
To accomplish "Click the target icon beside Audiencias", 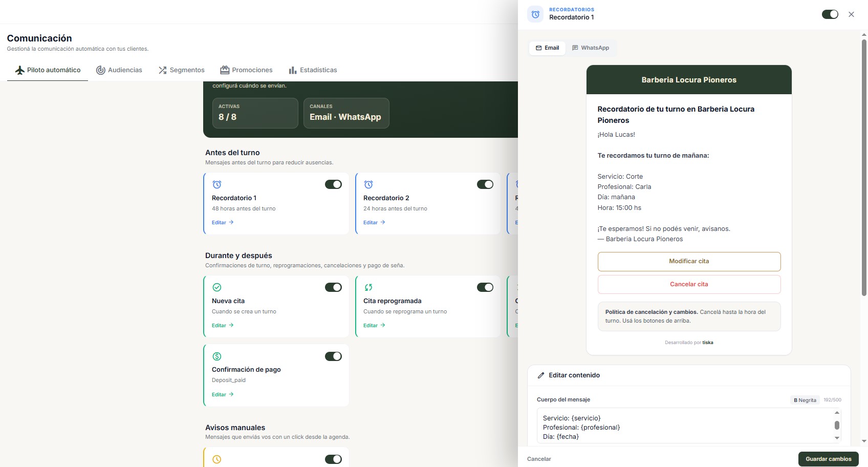I will tap(101, 70).
